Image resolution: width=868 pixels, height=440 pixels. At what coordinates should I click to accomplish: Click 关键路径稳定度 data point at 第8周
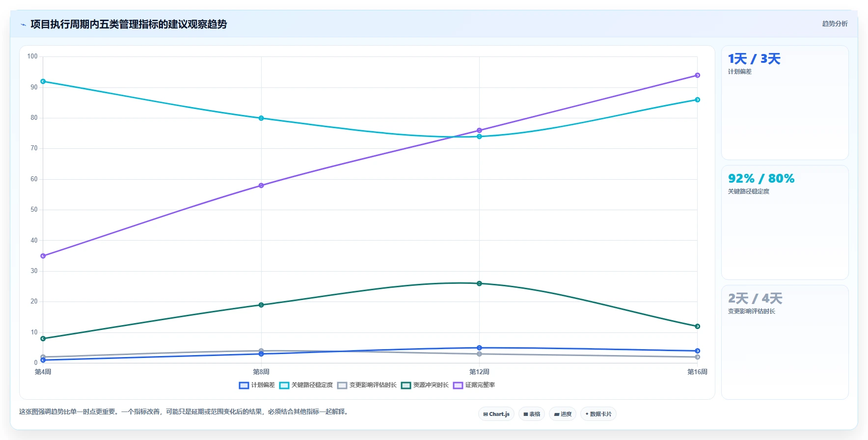click(x=261, y=118)
